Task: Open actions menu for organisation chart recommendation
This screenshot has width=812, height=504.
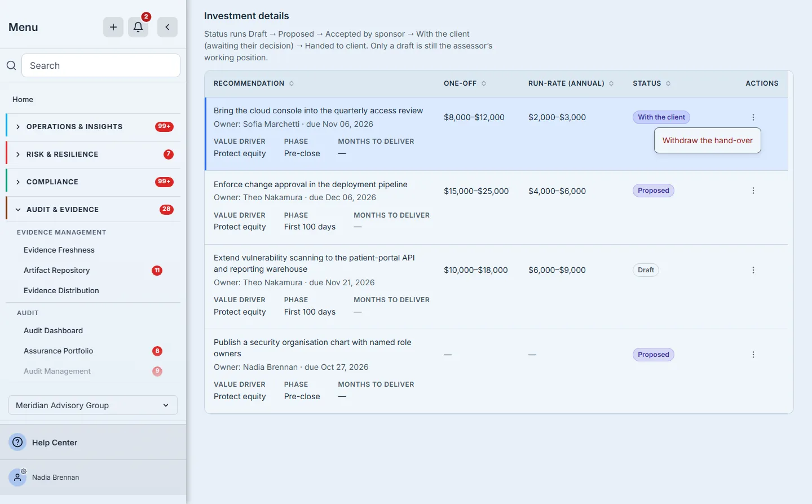Action: pos(753,355)
